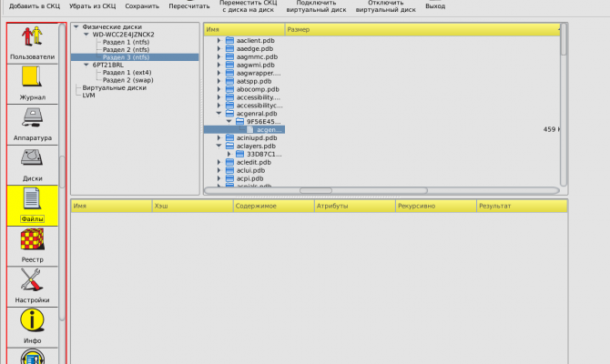Click the aatspp.pdb folder icon

pyautogui.click(x=230, y=81)
